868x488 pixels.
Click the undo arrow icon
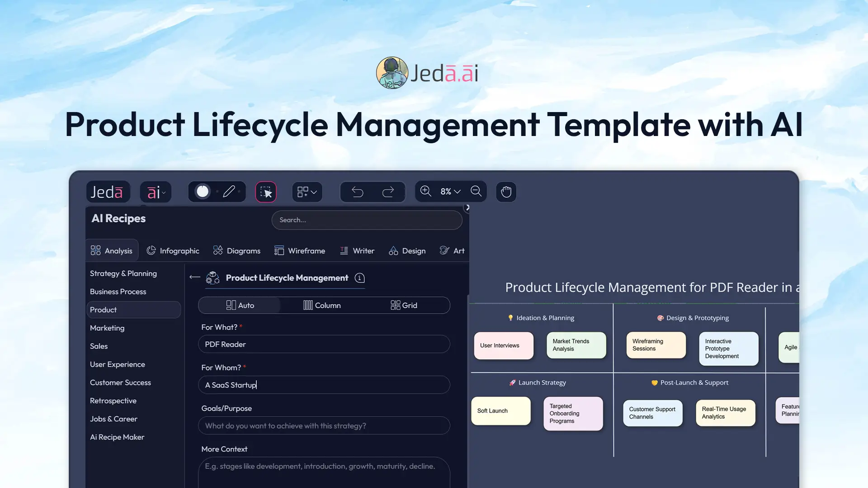tap(357, 192)
